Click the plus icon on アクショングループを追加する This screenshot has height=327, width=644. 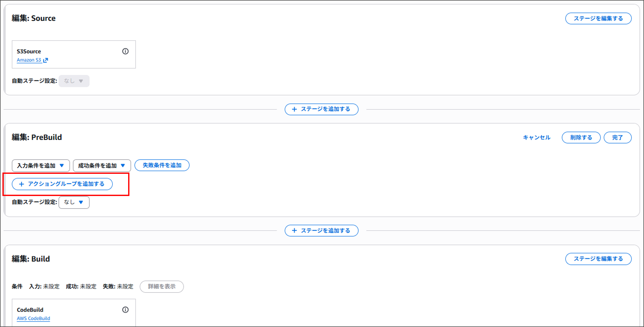22,184
